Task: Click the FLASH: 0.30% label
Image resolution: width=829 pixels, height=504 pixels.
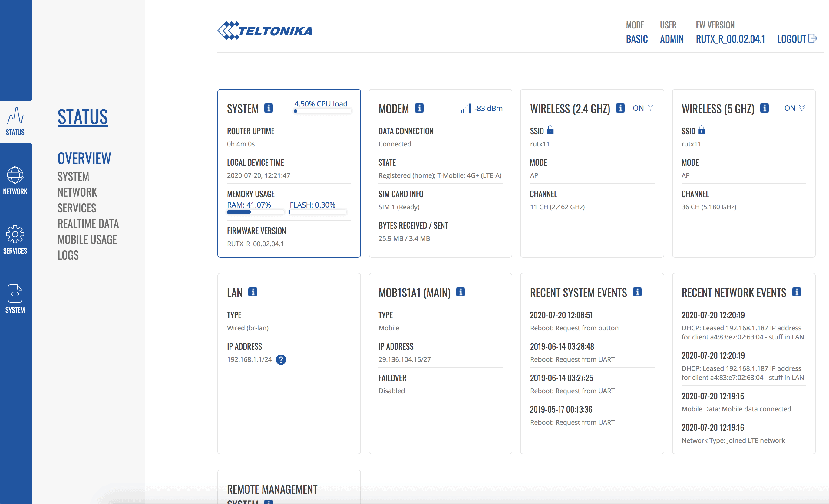Action: coord(312,205)
